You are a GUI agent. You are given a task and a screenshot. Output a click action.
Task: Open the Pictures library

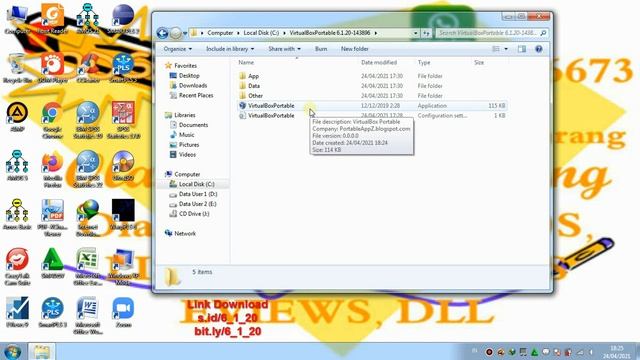coord(189,145)
